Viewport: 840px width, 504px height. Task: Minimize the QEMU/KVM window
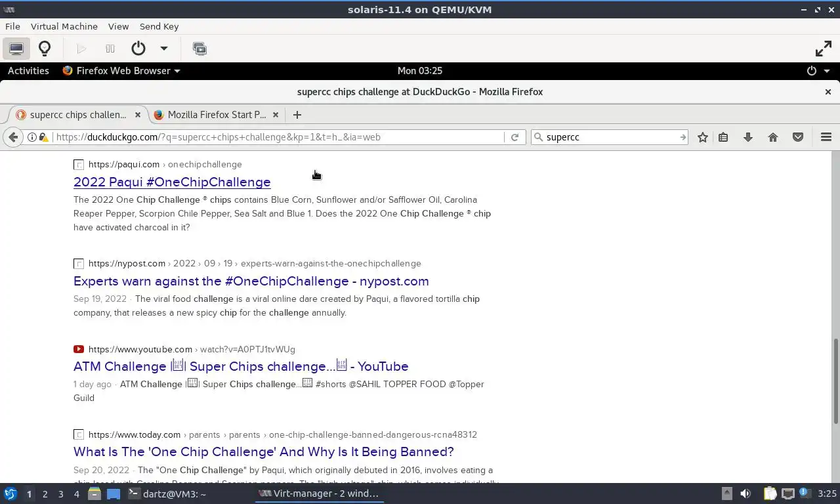[805, 10]
